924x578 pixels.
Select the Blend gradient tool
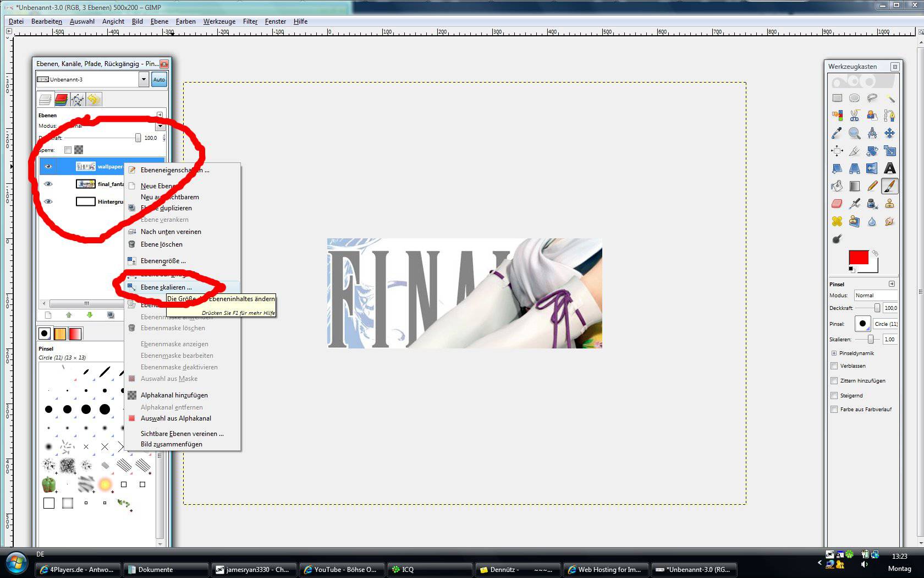point(854,186)
